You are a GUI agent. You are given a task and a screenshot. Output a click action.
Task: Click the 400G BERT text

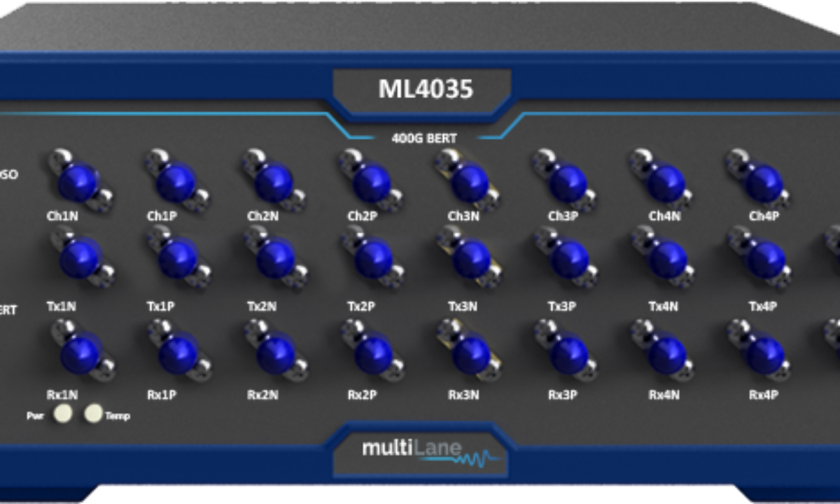click(x=425, y=137)
